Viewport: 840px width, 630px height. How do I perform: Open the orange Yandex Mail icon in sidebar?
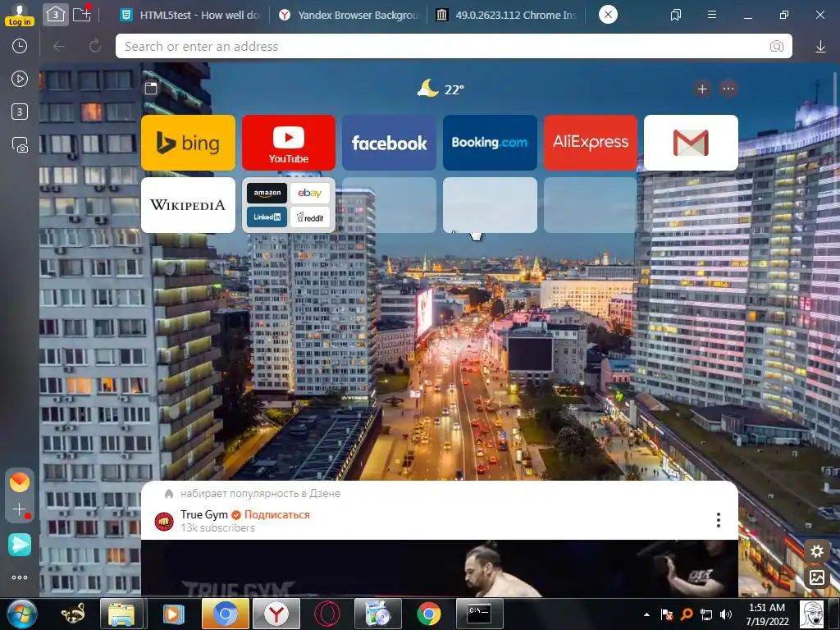(x=20, y=482)
